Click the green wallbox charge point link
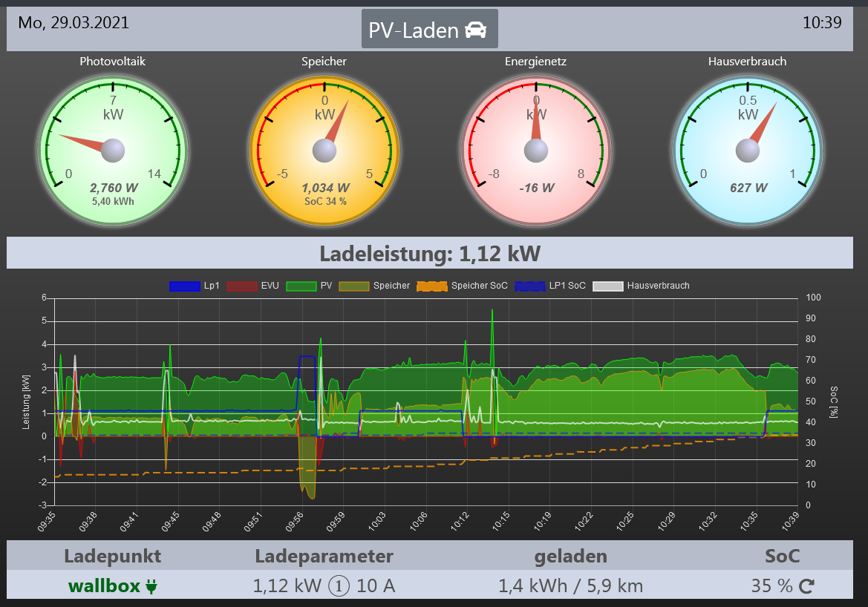 point(104,586)
